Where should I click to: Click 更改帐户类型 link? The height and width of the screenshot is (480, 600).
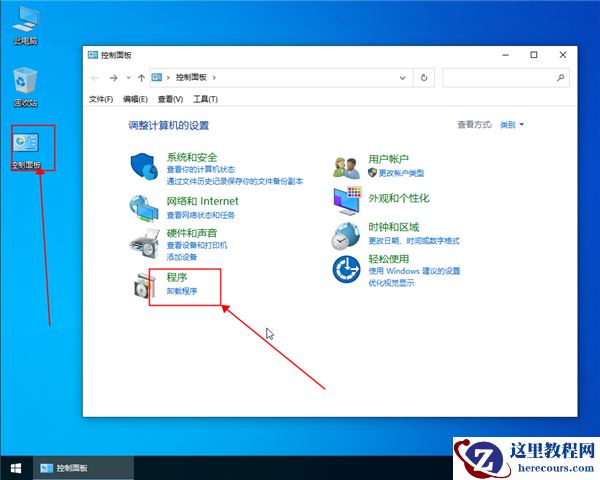point(401,173)
